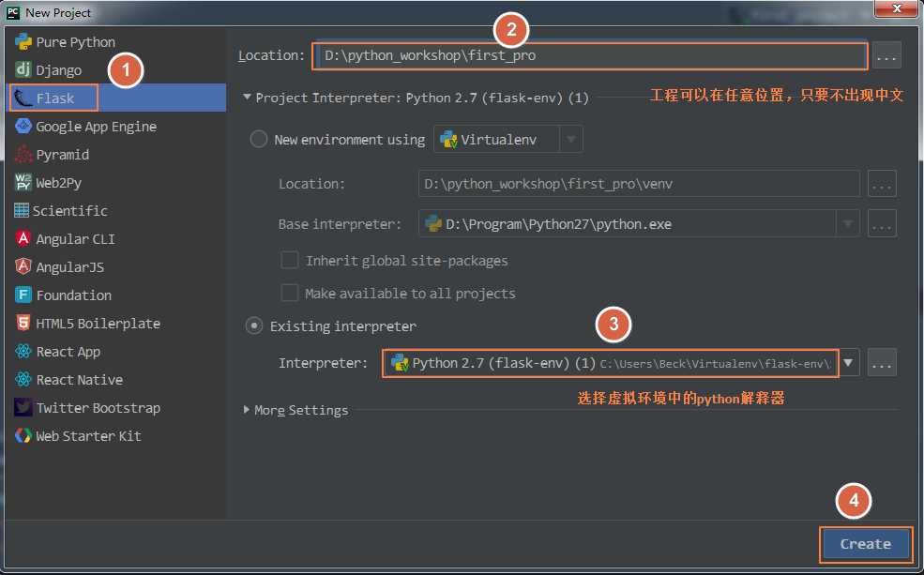Click the Web Starter Kit icon
Image resolution: width=924 pixels, height=575 pixels.
pyautogui.click(x=23, y=435)
